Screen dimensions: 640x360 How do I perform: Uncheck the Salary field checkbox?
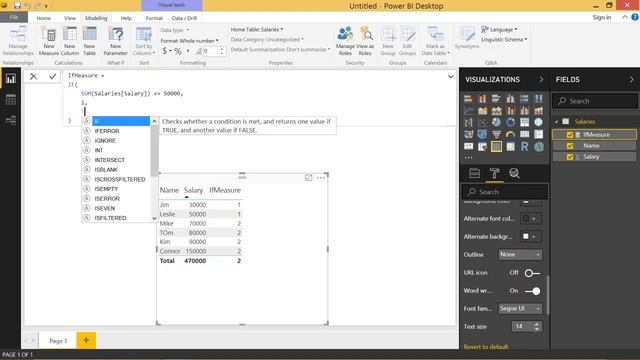point(570,157)
